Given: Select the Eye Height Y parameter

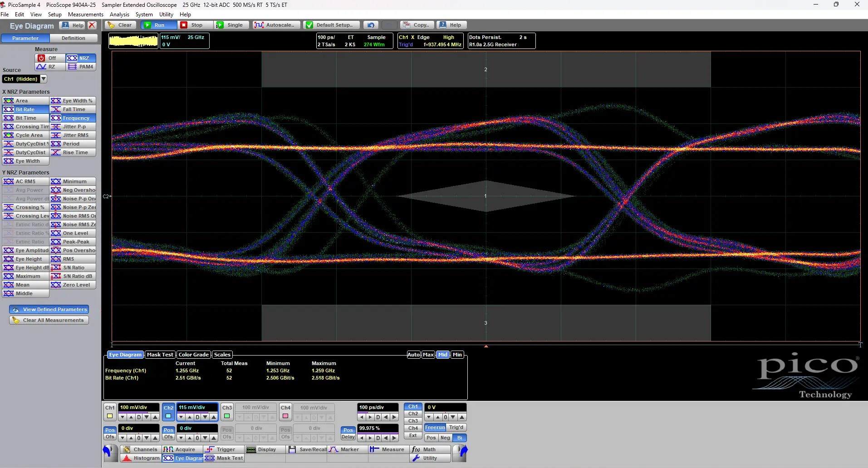Looking at the screenshot, I should tap(26, 259).
